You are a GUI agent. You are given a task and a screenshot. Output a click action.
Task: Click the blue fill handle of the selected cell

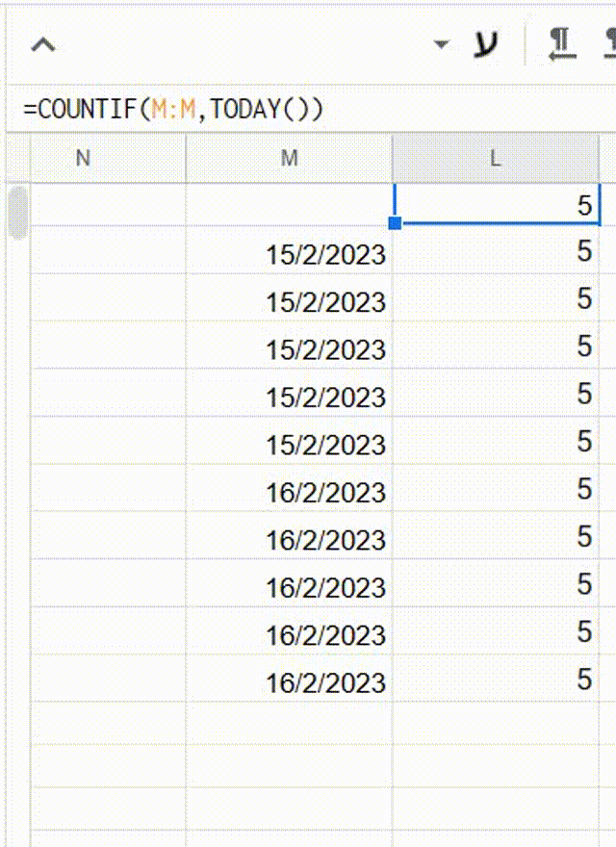(395, 223)
